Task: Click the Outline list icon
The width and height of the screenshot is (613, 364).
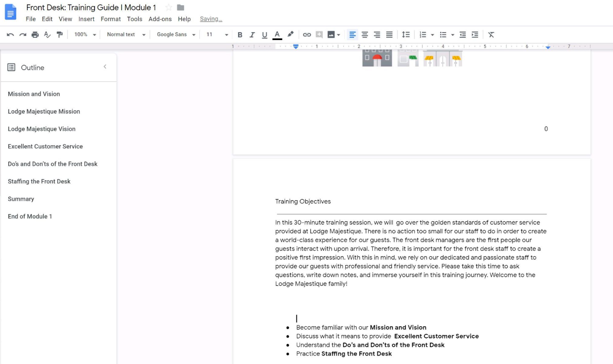Action: pos(11,67)
